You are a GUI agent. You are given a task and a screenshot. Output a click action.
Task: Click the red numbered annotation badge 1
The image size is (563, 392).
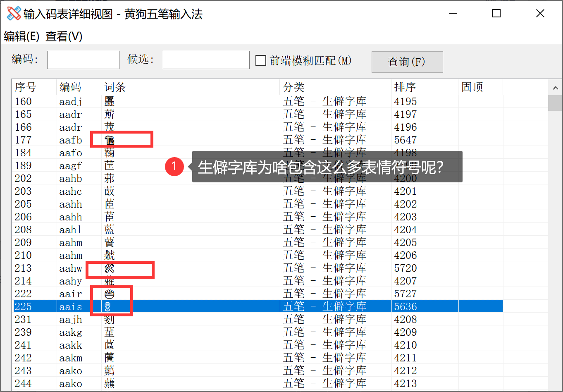tap(174, 167)
